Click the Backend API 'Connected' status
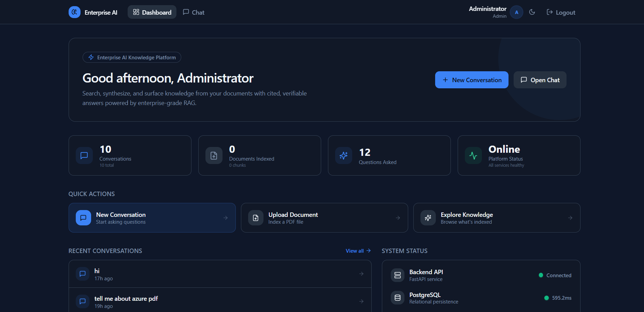The image size is (644, 312). (x=555, y=275)
